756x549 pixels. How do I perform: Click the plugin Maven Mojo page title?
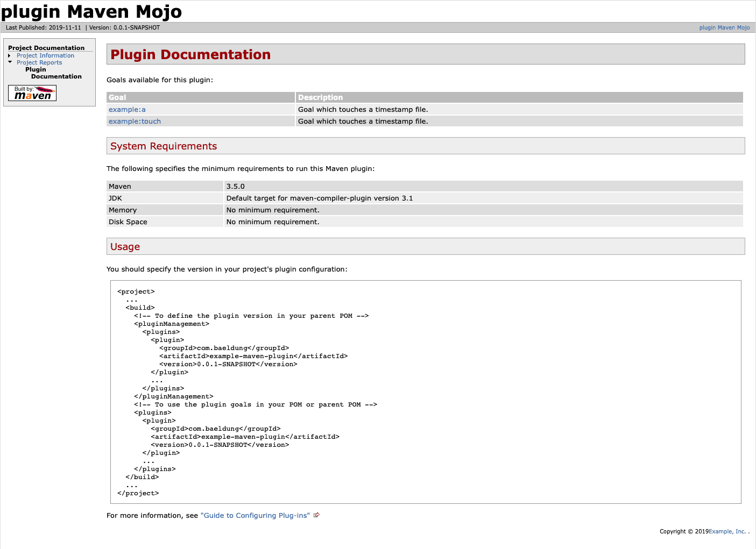click(x=91, y=11)
